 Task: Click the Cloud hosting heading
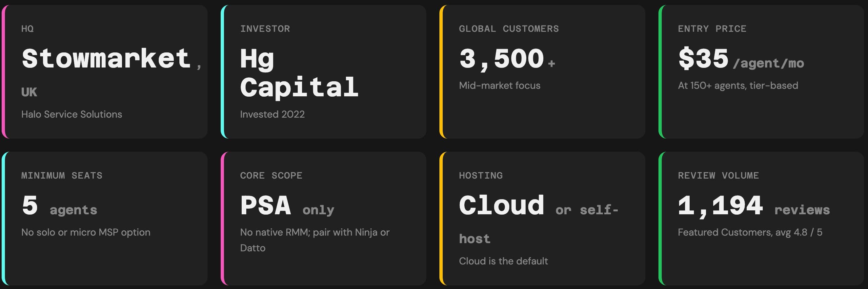(x=502, y=205)
